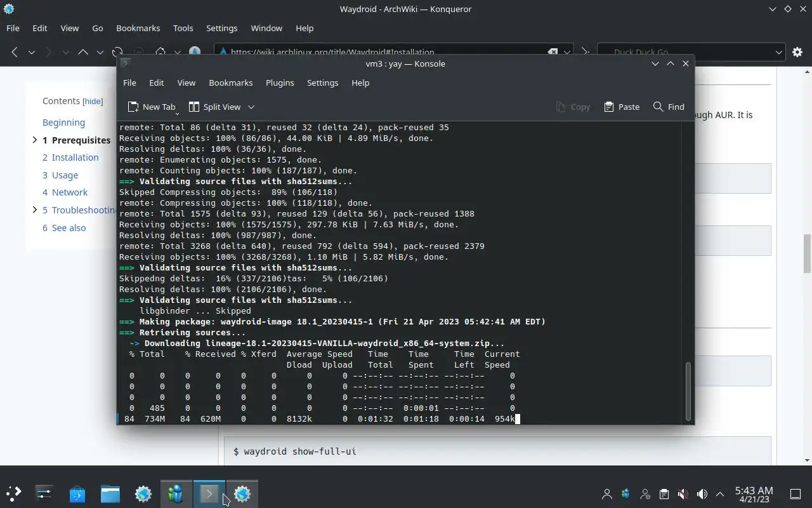Image resolution: width=812 pixels, height=508 pixels.
Task: Open Dolphin file manager from taskbar
Action: (110, 493)
